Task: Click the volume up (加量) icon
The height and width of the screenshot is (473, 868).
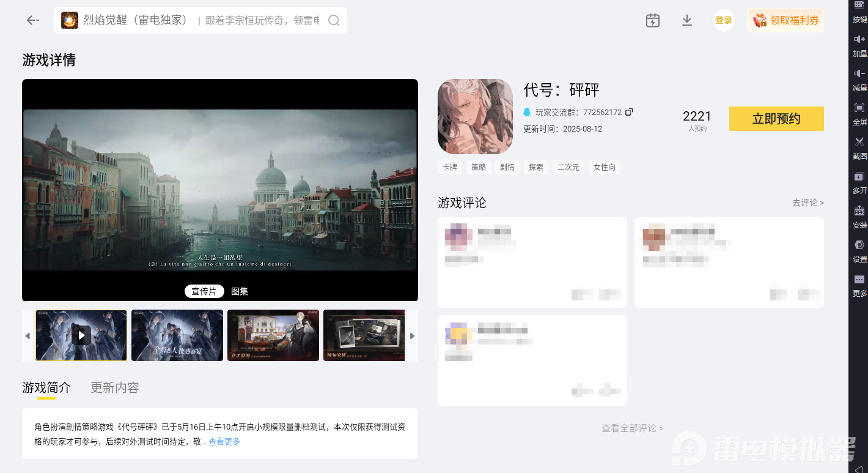Action: pos(859,45)
